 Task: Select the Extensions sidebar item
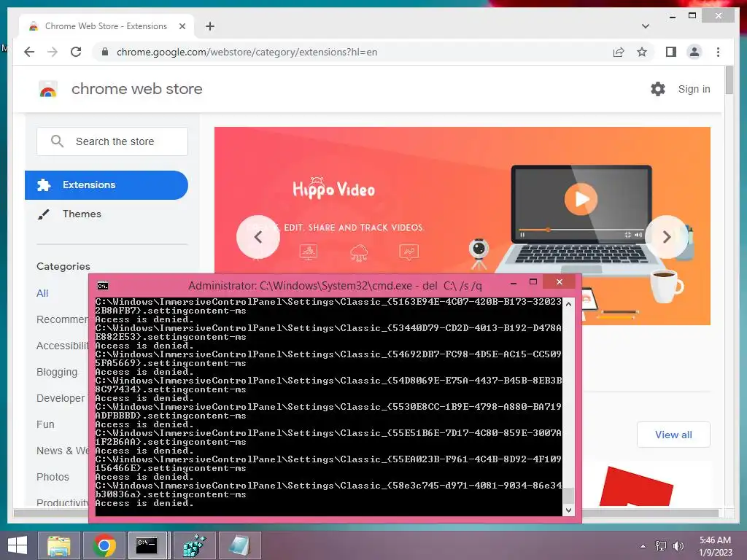point(107,184)
